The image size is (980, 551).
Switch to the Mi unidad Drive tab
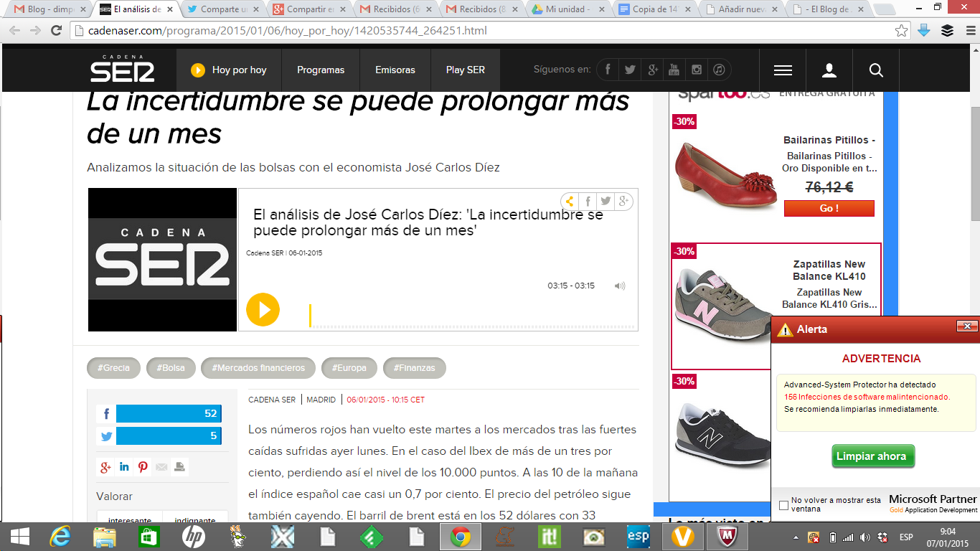(568, 9)
